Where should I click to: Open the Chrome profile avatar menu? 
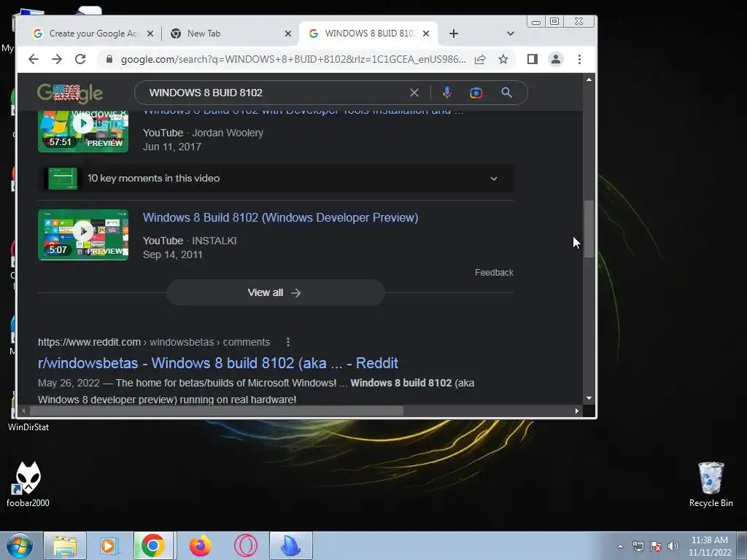(x=555, y=59)
